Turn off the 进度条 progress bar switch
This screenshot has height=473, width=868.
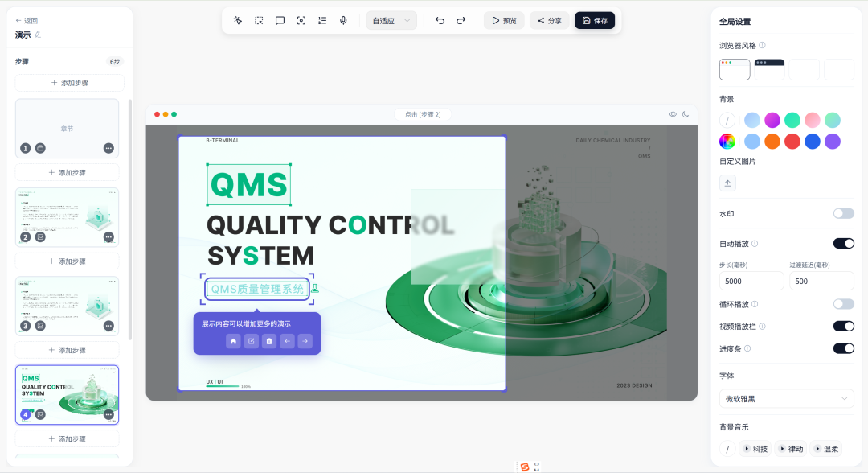pyautogui.click(x=844, y=348)
